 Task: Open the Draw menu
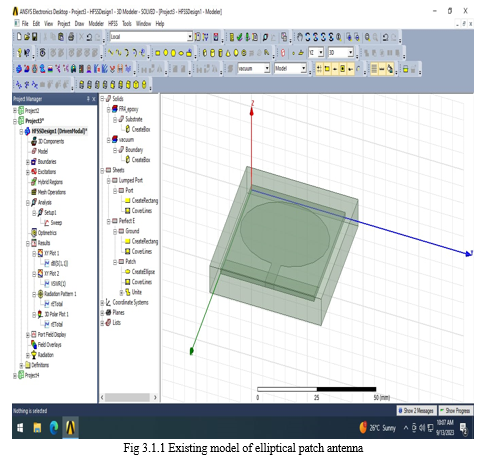79,24
